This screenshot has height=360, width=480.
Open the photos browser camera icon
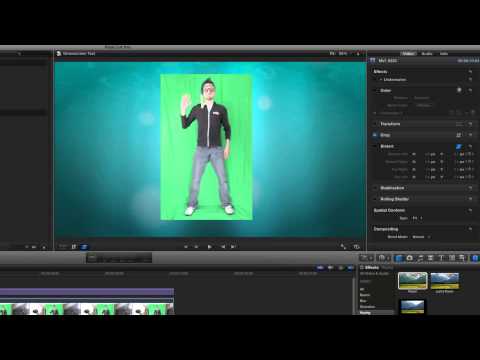(410, 258)
